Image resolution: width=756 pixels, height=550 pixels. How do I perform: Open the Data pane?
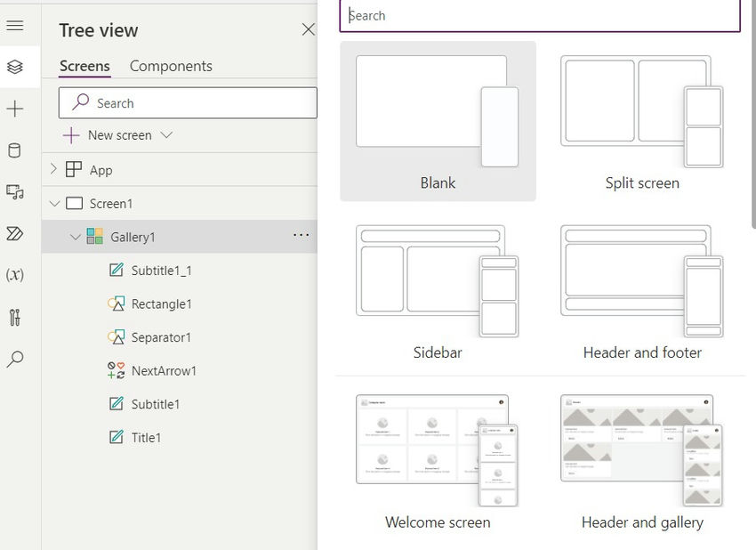[x=15, y=150]
